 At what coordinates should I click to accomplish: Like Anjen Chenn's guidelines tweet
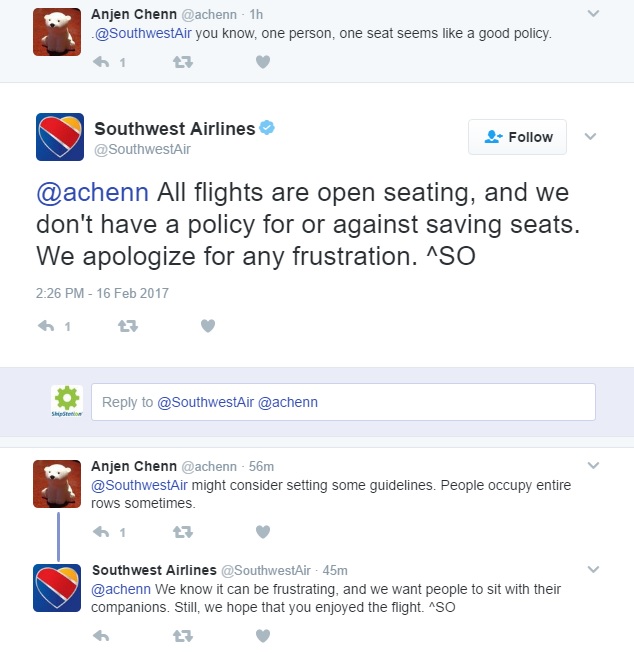click(263, 532)
